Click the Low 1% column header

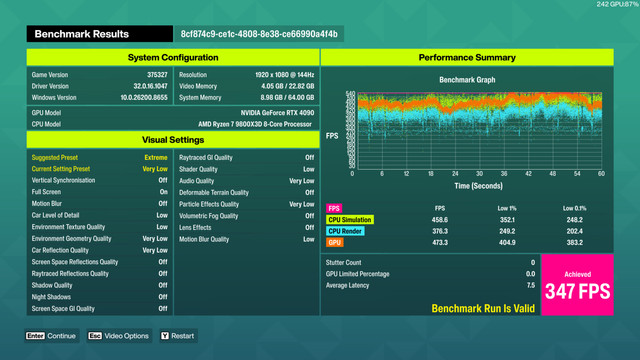tap(507, 208)
